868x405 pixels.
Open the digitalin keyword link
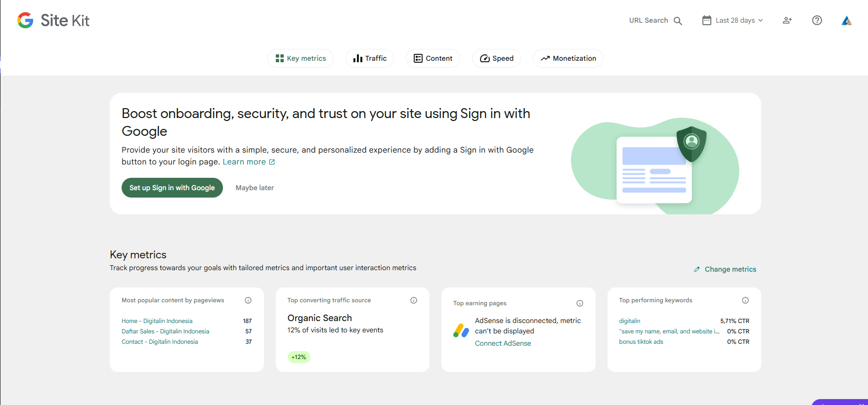coord(630,321)
